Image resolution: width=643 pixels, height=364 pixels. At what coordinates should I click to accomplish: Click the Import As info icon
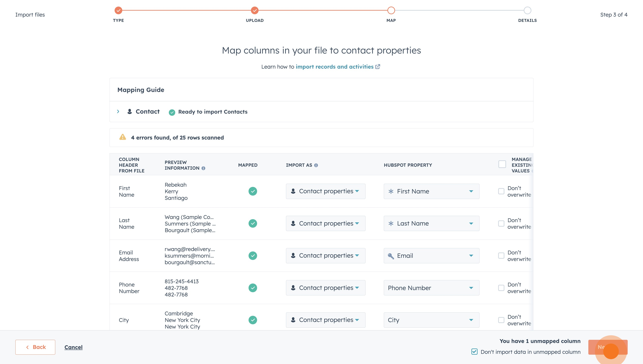[x=316, y=165]
